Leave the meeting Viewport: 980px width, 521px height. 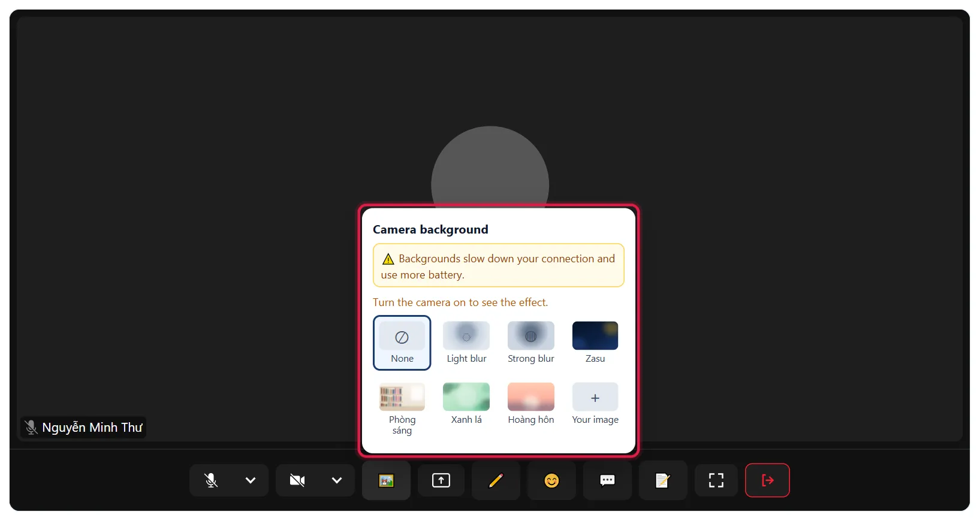tap(767, 480)
